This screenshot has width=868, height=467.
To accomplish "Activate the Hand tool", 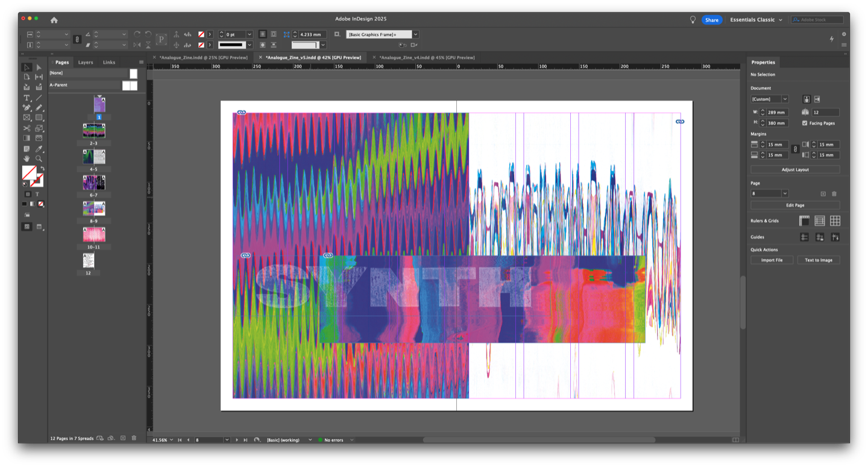I will click(27, 158).
